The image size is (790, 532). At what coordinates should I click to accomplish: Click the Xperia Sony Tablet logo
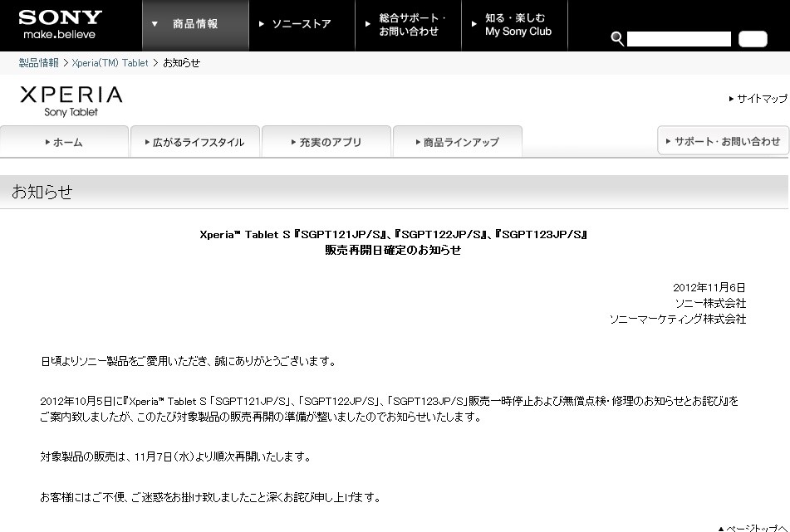(x=71, y=101)
